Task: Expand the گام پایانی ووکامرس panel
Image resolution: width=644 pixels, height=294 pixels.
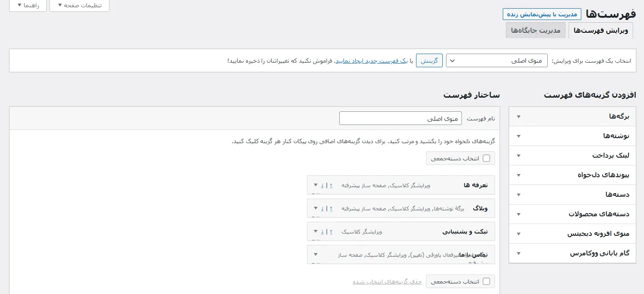Action: point(572,253)
